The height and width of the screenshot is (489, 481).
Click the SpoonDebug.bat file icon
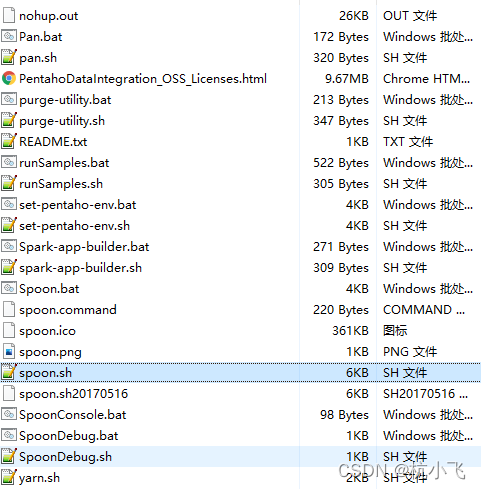[x=9, y=435]
